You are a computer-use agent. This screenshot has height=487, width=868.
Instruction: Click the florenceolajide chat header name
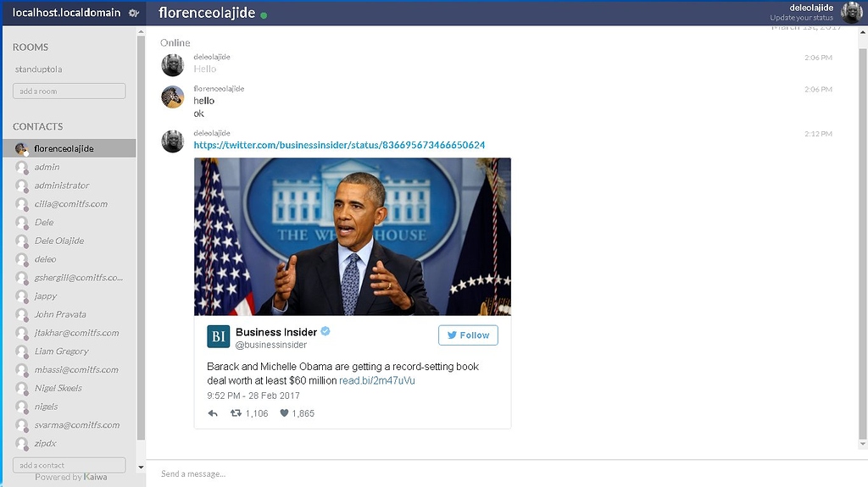pyautogui.click(x=207, y=13)
